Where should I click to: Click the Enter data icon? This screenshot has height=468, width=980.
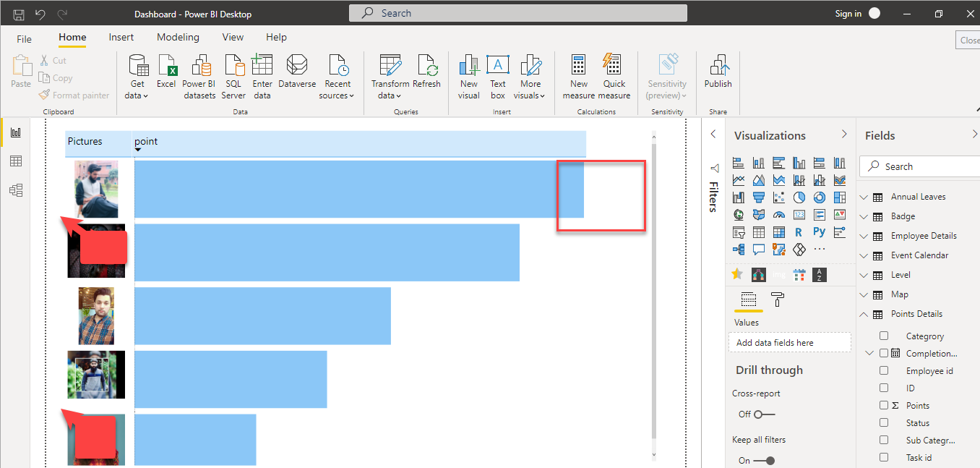tap(262, 65)
